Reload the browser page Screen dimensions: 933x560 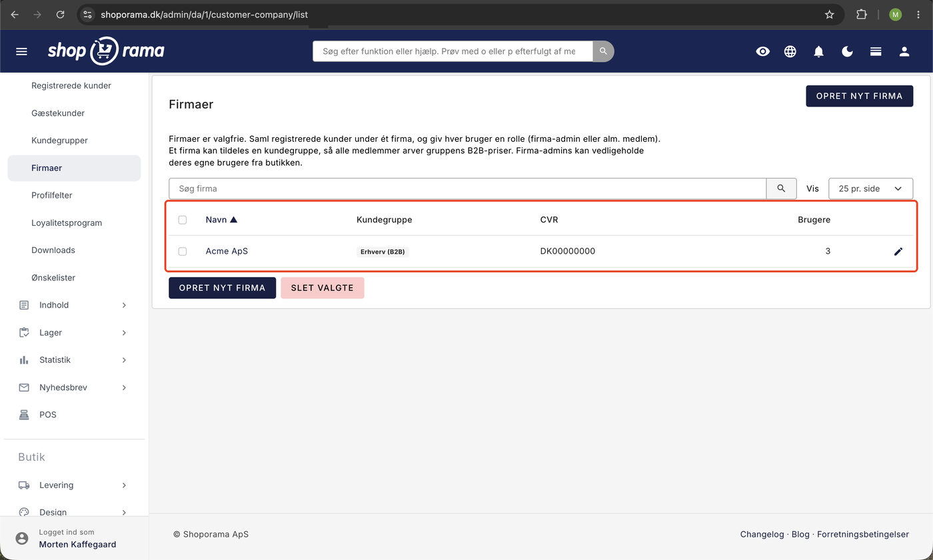tap(61, 14)
